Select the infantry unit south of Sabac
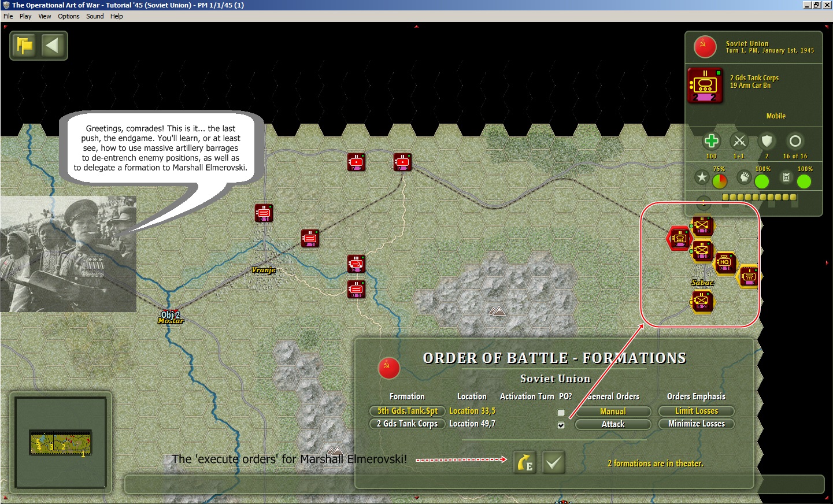 click(x=702, y=301)
